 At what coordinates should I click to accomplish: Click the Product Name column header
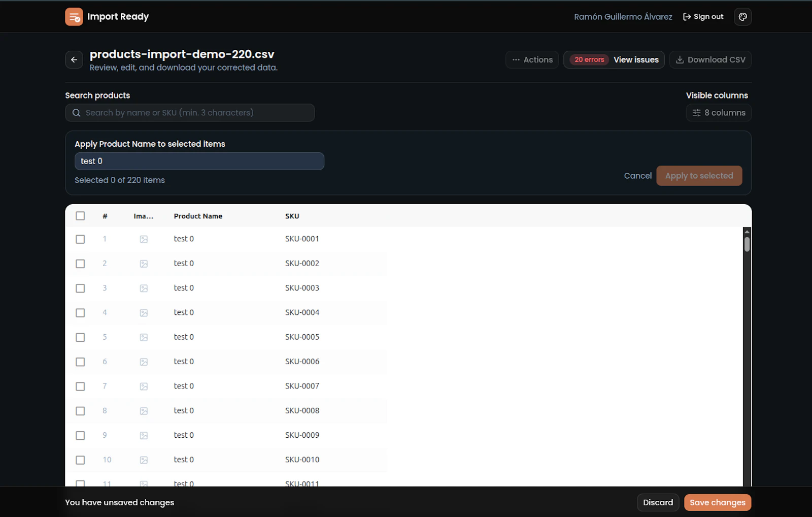(x=198, y=216)
